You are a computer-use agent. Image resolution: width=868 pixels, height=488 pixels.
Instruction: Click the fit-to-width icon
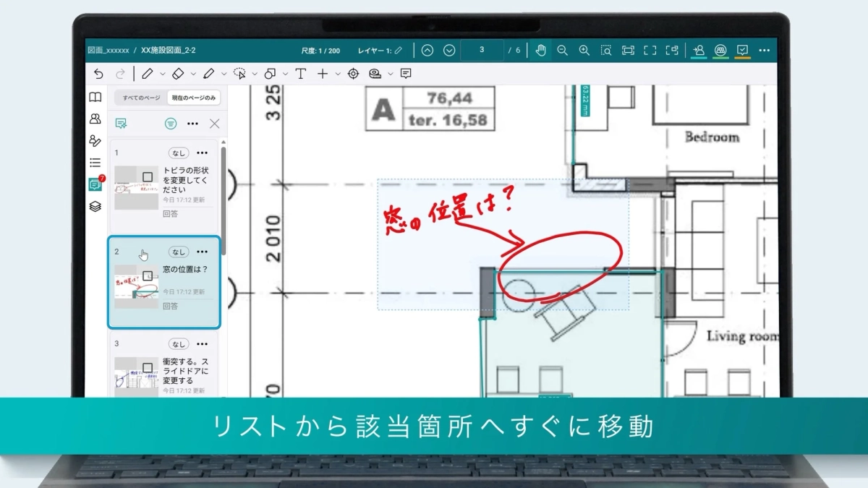pos(628,50)
